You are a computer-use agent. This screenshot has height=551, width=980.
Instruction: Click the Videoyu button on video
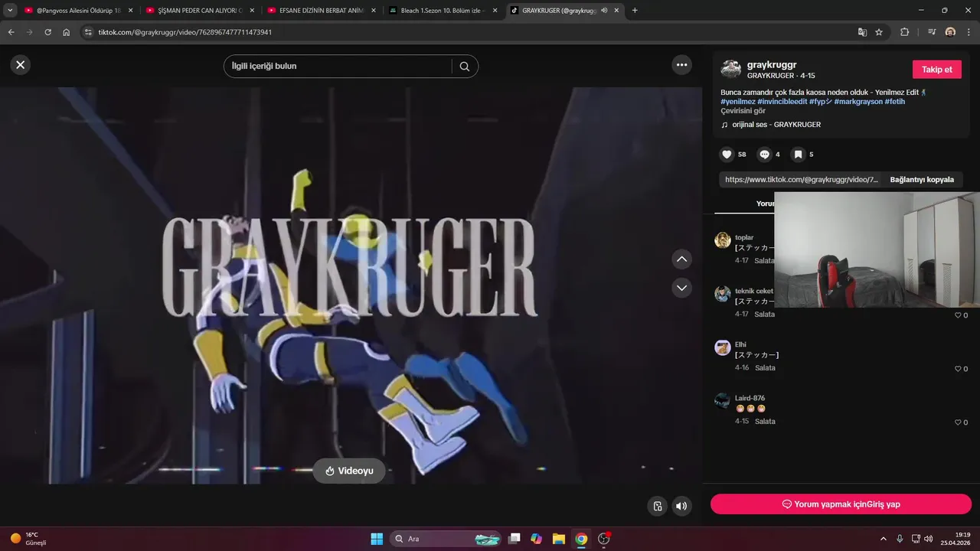click(349, 471)
